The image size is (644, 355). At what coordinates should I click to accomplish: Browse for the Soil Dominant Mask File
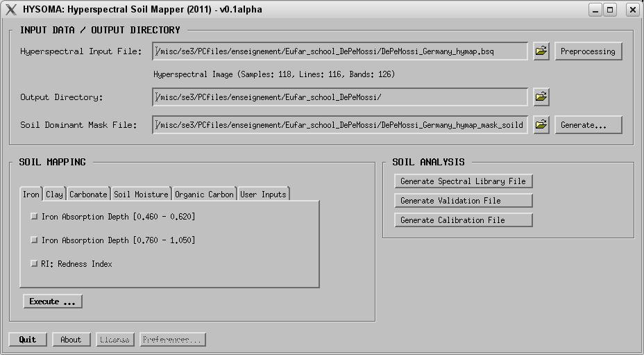coord(541,125)
